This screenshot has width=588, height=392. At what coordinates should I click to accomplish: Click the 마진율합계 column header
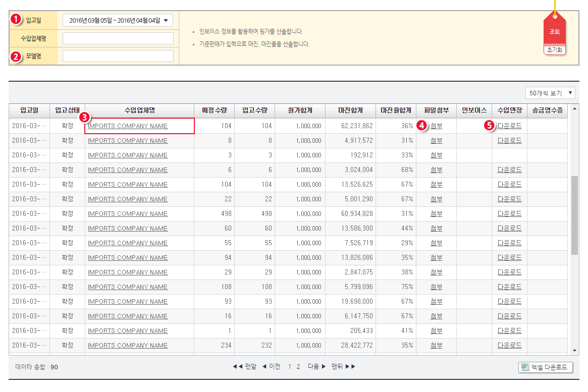(396, 110)
